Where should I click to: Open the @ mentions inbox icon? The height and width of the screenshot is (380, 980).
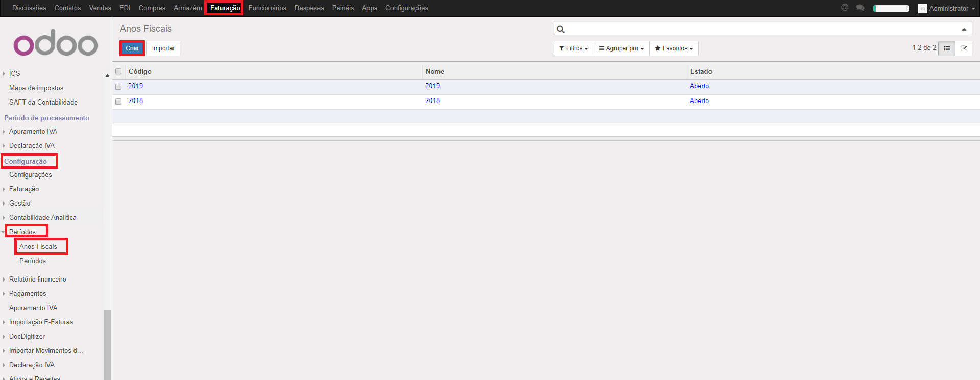click(x=845, y=8)
